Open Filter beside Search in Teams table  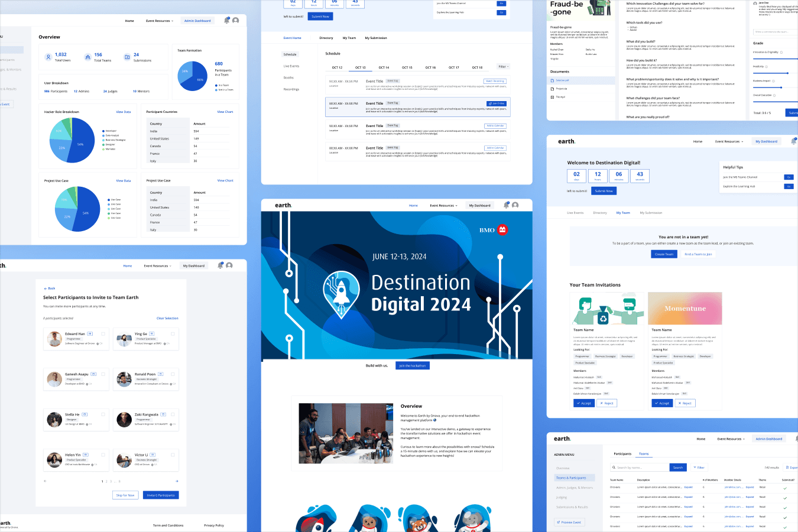tap(699, 468)
